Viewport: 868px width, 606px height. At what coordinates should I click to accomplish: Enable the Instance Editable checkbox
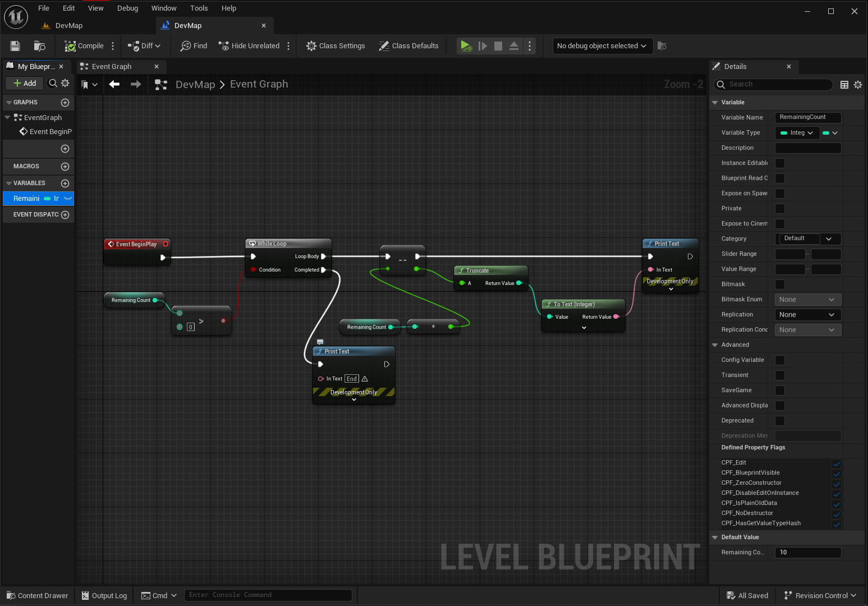tap(780, 163)
